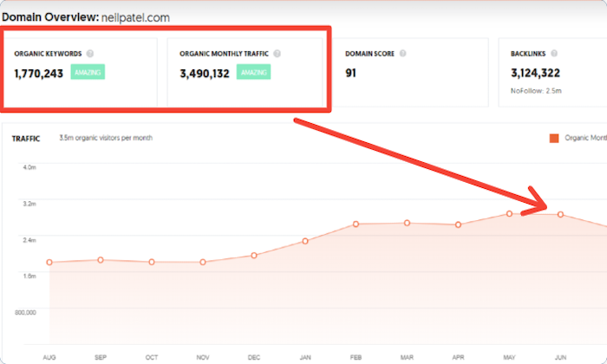The image size is (607, 364).
Task: Click the TRAFFIC chart heading
Action: [x=25, y=139]
